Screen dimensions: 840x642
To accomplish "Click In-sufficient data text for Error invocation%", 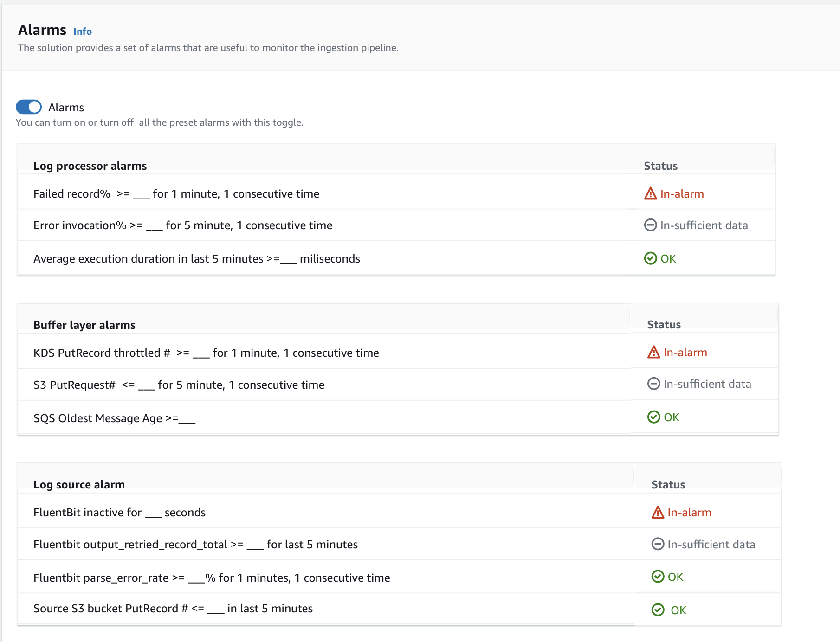I will click(x=704, y=225).
